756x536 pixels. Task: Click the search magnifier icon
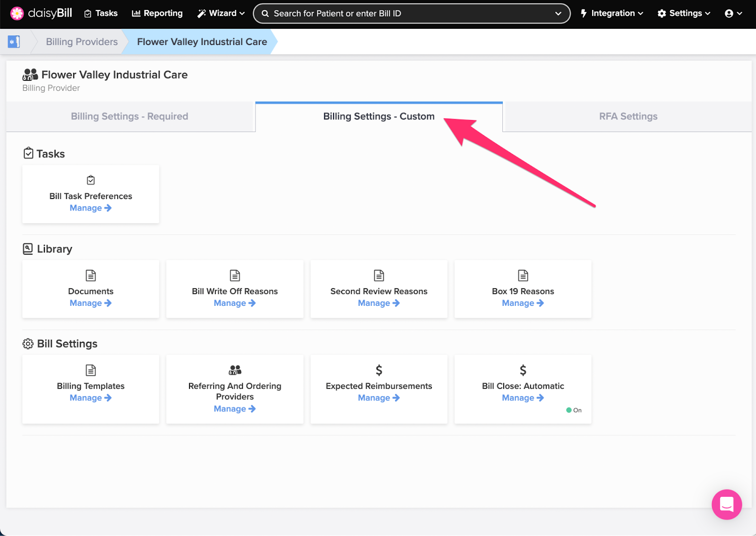265,14
